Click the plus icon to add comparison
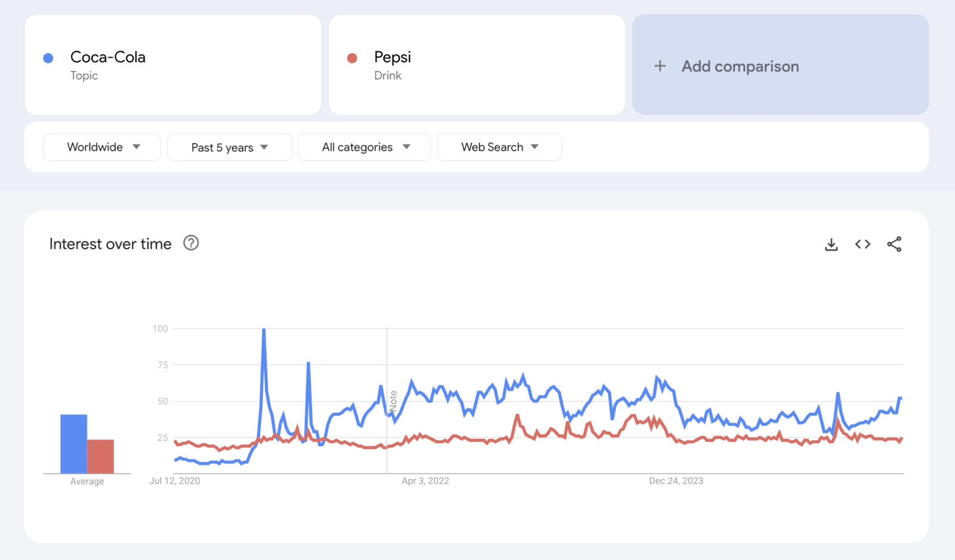The height and width of the screenshot is (560, 955). (660, 66)
